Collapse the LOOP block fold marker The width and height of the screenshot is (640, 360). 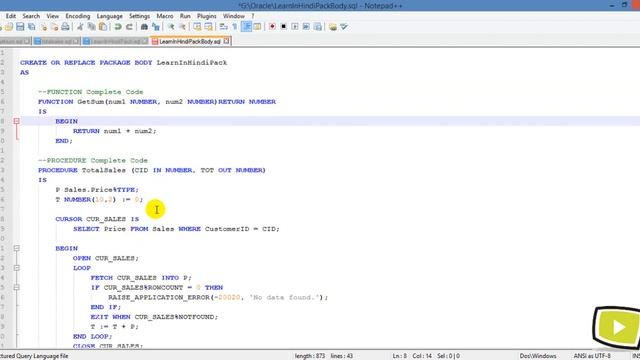click(16, 268)
